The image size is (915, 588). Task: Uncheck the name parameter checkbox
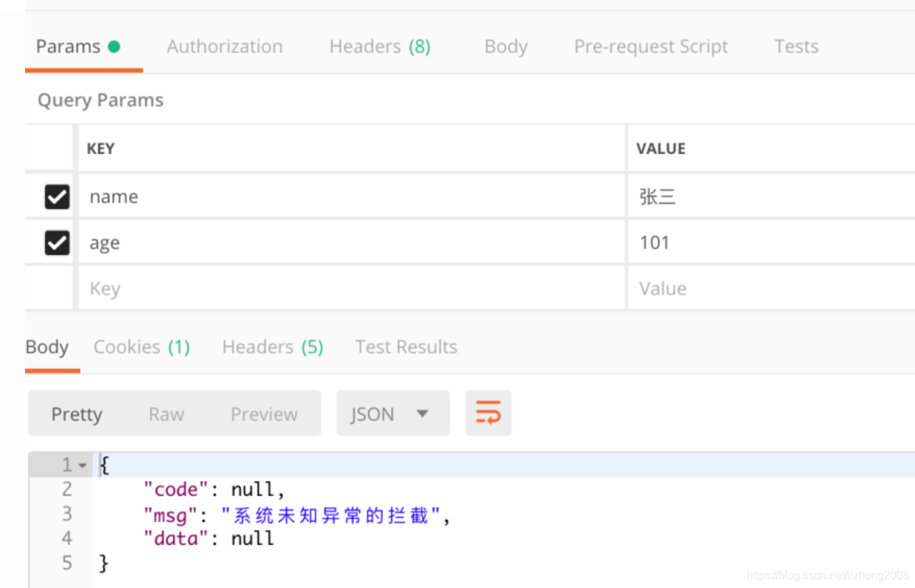[x=57, y=197]
